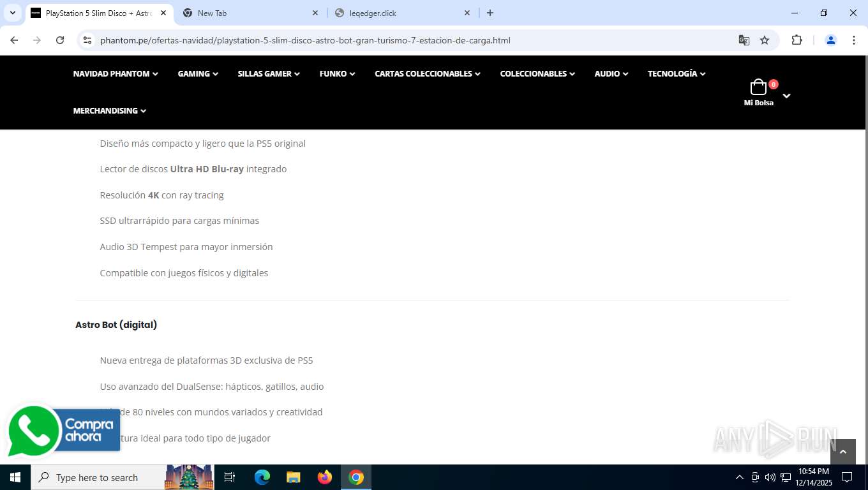The width and height of the screenshot is (868, 490).
Task: Expand the FUNKO menu
Action: click(x=337, y=74)
